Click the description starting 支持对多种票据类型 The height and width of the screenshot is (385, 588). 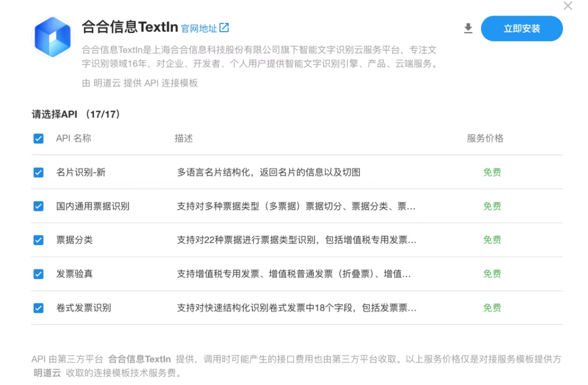point(296,206)
